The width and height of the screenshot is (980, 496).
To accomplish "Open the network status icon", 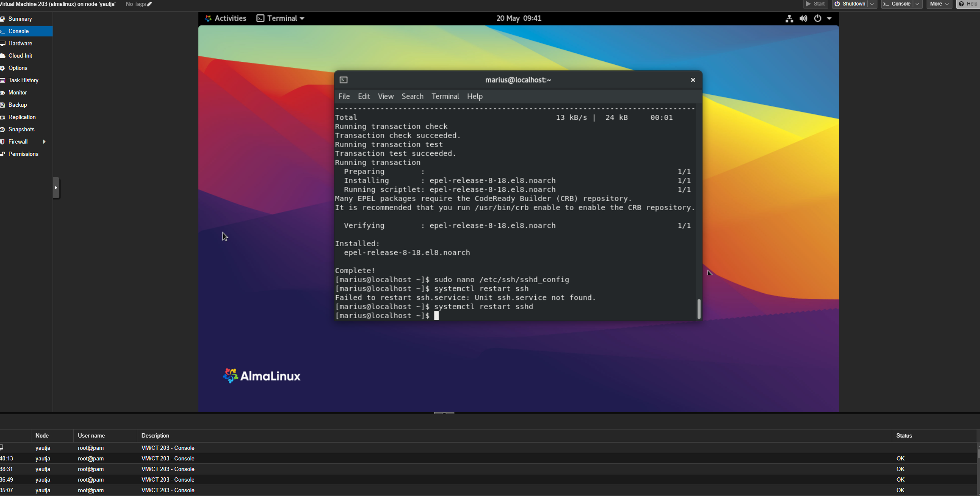I will tap(789, 19).
